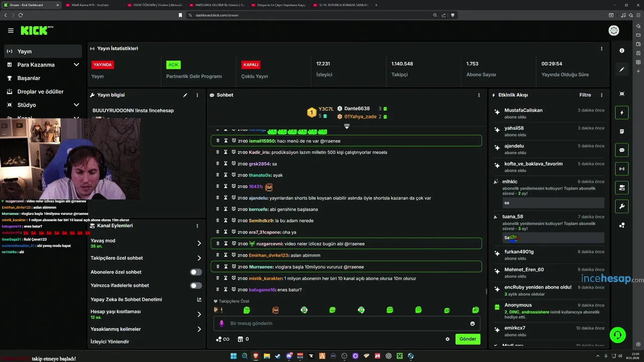Click İzleyici Yönlendir option
Screen dimensions: 644x362
tap(110, 342)
